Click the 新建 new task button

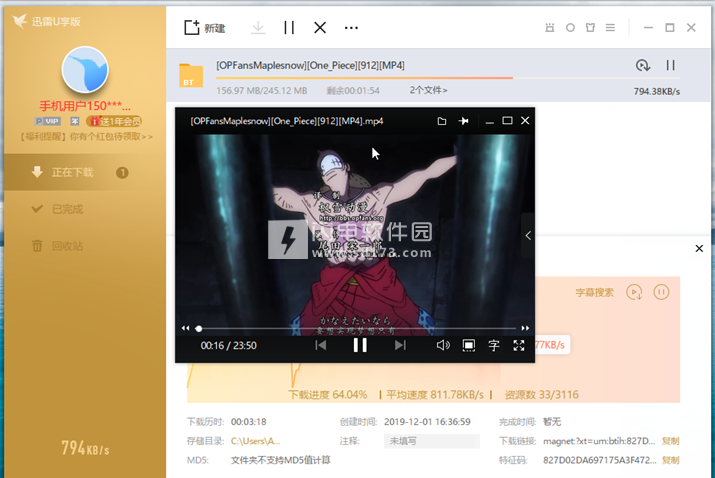pos(205,28)
